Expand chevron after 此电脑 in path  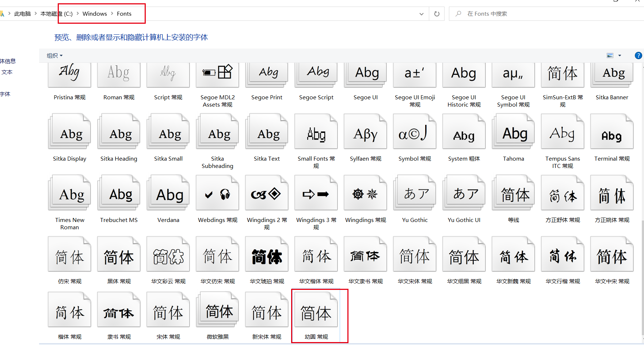point(35,14)
